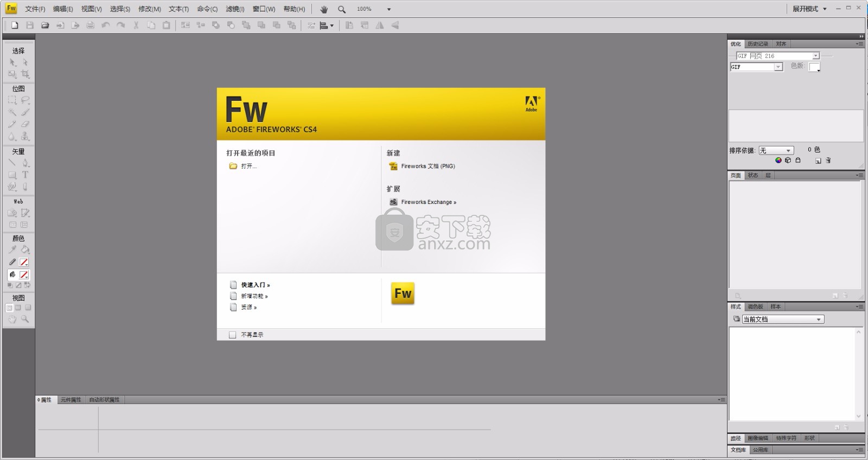This screenshot has height=460, width=868.
Task: Open the 当前文档 styles dropdown
Action: click(x=783, y=320)
